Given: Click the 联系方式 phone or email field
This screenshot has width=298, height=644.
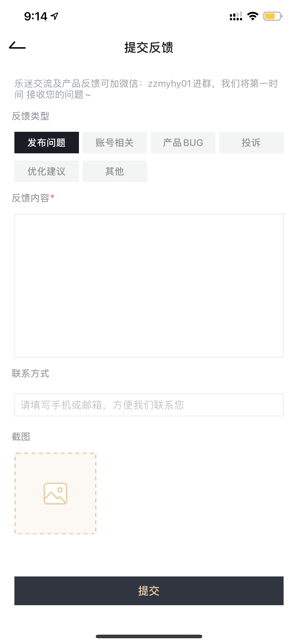Looking at the screenshot, I should coord(149,405).
